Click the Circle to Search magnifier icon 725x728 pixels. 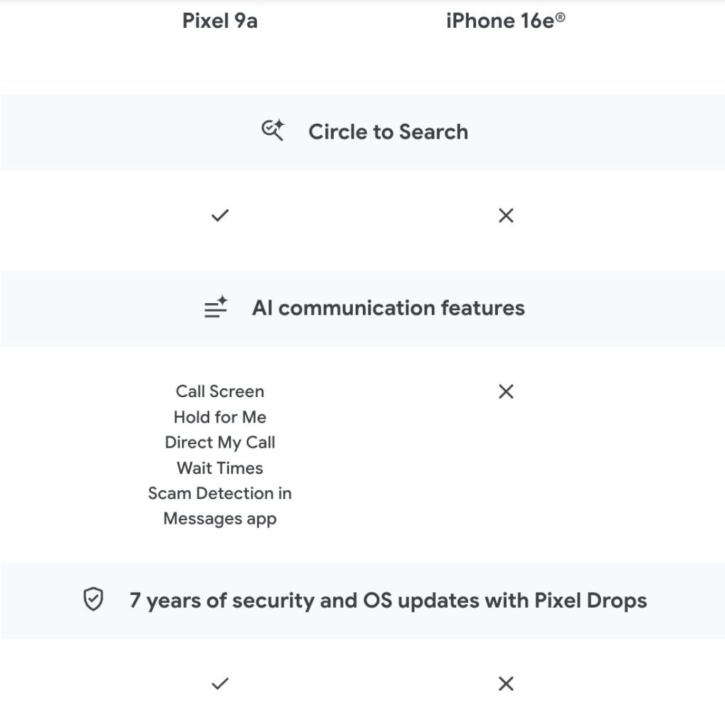272,131
